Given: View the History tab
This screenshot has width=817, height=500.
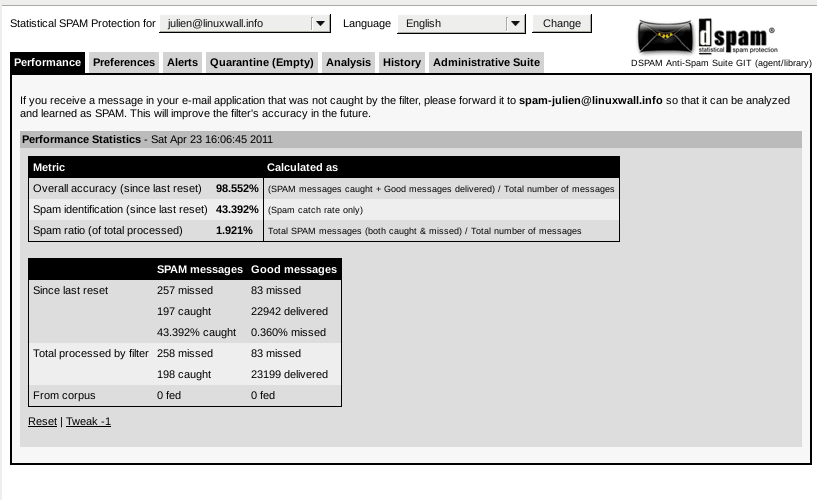Looking at the screenshot, I should tap(401, 62).
